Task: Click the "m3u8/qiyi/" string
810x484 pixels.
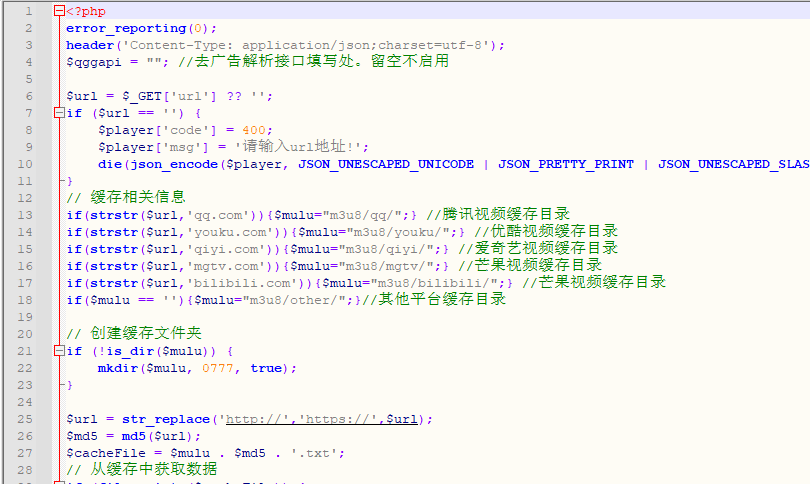Action: [386, 249]
